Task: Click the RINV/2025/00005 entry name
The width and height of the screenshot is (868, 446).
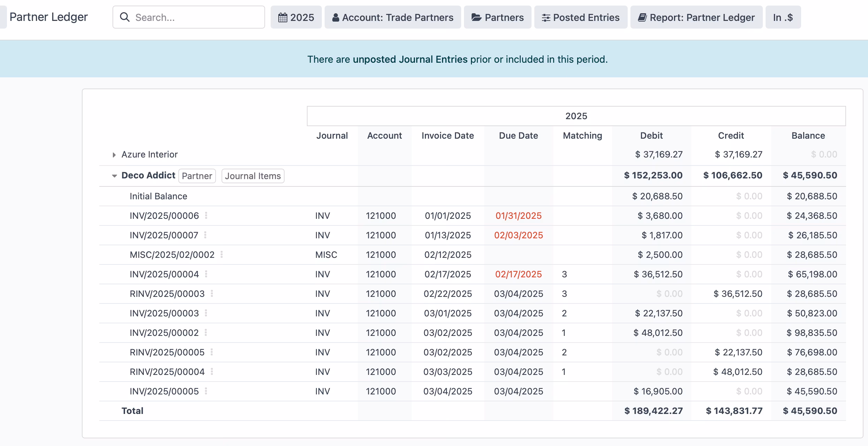Action: click(x=167, y=352)
